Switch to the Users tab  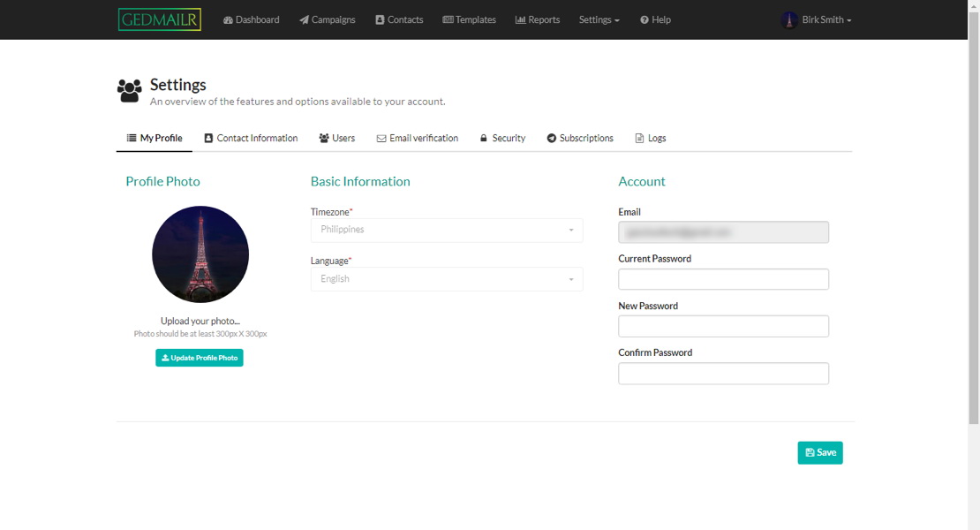pyautogui.click(x=337, y=138)
